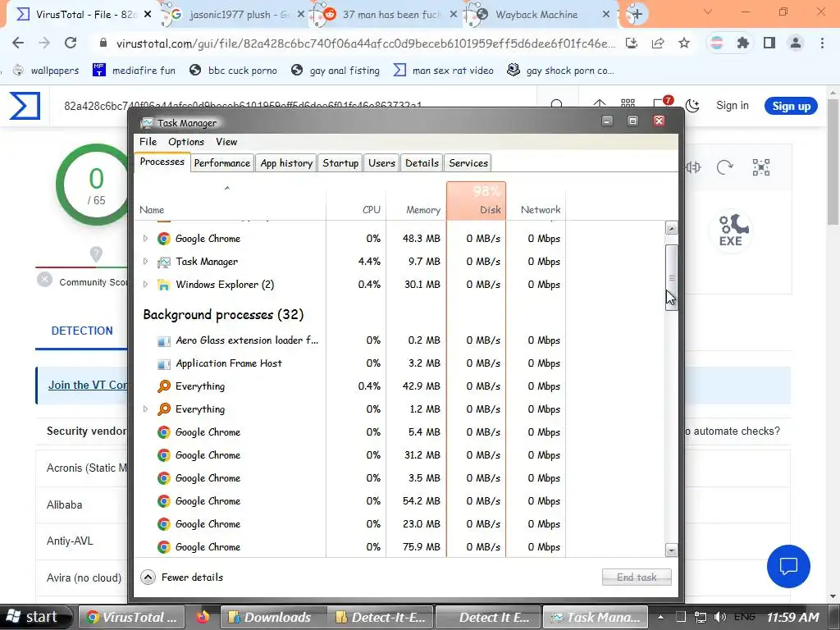Click the browser forward arrow
The width and height of the screenshot is (840, 630).
click(x=44, y=43)
